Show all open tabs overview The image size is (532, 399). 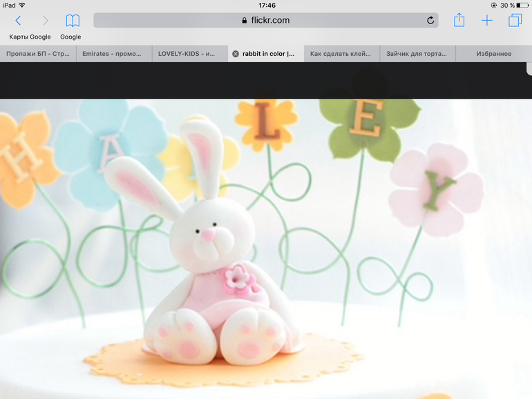pyautogui.click(x=515, y=21)
